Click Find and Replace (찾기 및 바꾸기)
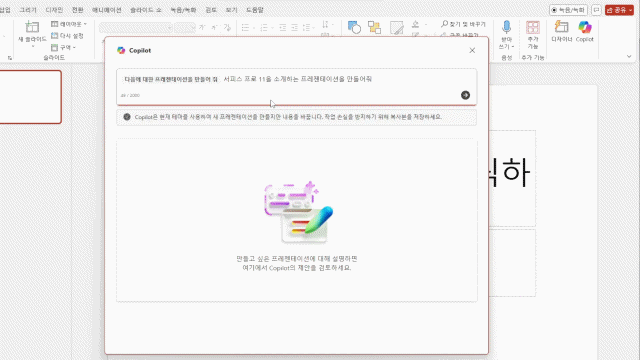Image resolution: width=640 pixels, height=360 pixels. [463, 24]
